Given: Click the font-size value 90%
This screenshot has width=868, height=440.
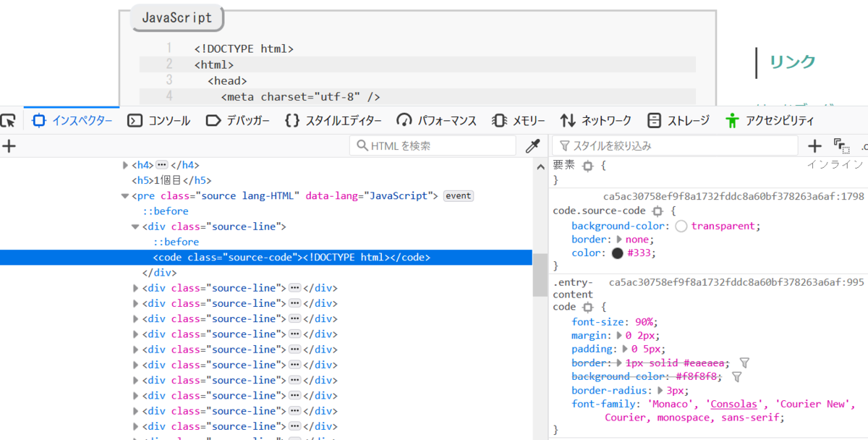Looking at the screenshot, I should (644, 321).
